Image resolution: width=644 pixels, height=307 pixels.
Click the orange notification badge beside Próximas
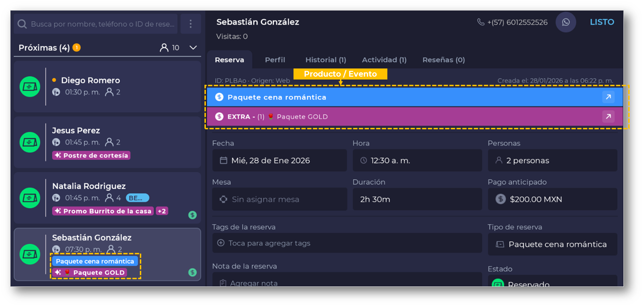77,48
